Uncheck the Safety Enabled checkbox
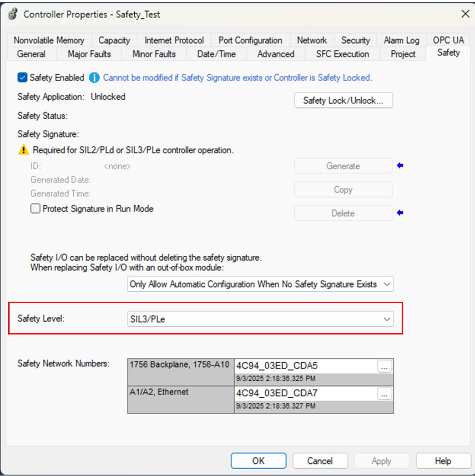 [23, 78]
